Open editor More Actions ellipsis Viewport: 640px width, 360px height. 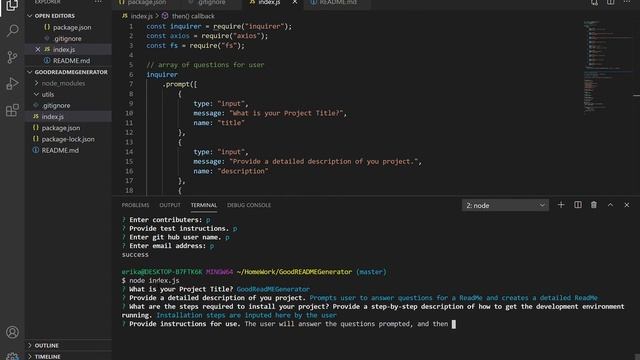point(627,2)
